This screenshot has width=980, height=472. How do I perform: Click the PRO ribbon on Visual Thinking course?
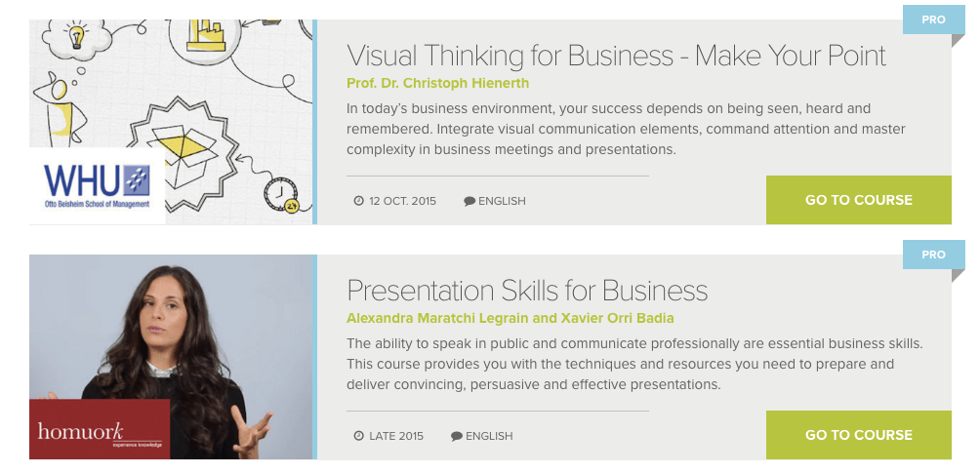tap(933, 20)
